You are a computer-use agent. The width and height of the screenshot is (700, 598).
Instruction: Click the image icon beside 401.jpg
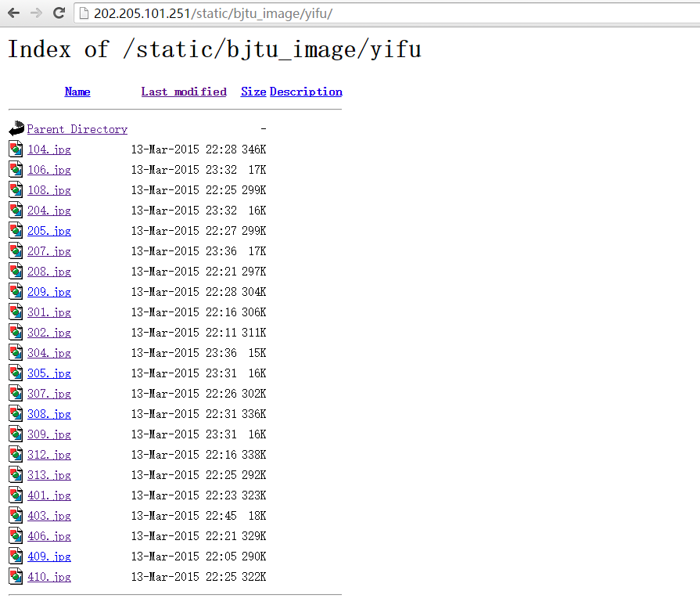(16, 495)
